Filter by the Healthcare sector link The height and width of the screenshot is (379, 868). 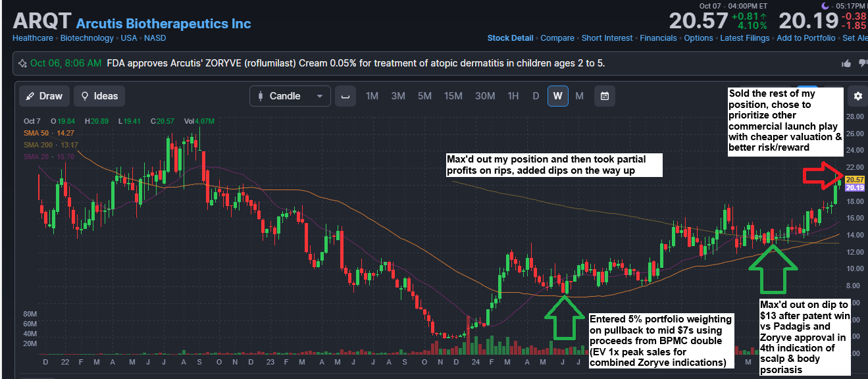point(33,38)
